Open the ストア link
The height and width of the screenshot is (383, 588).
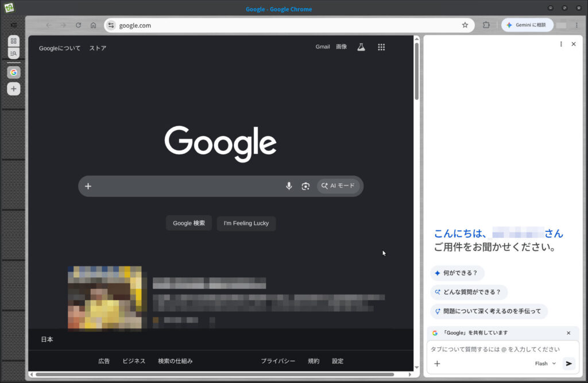(98, 48)
